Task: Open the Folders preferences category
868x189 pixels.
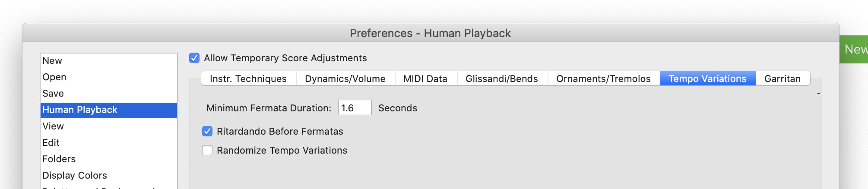Action: coord(59,159)
